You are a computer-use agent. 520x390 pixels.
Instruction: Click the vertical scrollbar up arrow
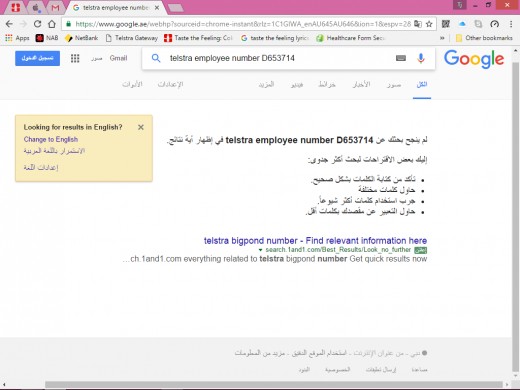tap(516, 51)
